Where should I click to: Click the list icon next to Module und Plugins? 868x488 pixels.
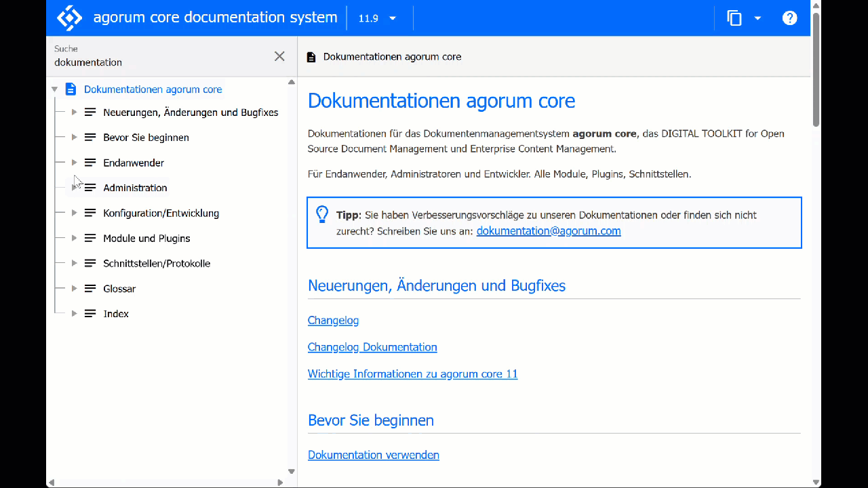point(90,238)
